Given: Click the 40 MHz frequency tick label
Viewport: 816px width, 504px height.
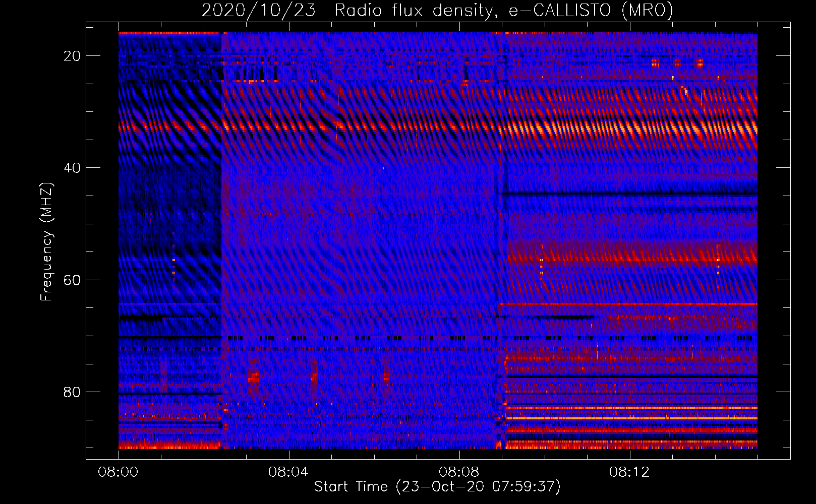Looking at the screenshot, I should (x=72, y=168).
